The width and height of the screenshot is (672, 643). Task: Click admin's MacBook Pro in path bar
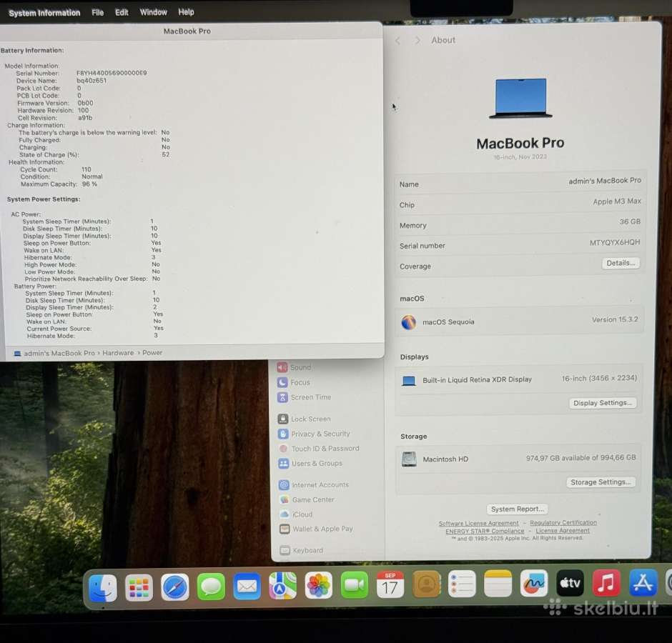(x=54, y=354)
